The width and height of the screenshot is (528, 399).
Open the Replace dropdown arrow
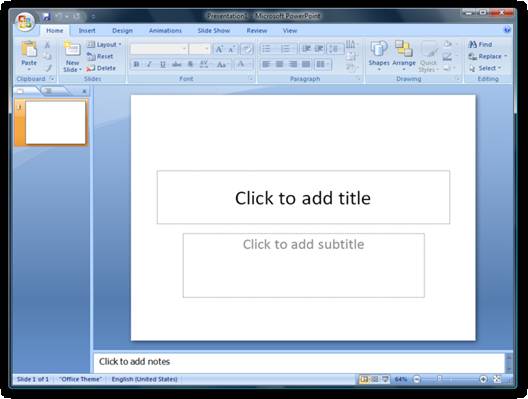(505, 56)
